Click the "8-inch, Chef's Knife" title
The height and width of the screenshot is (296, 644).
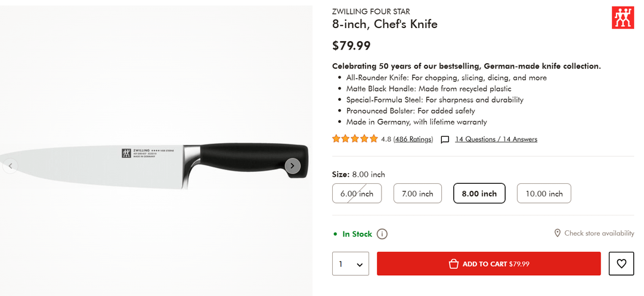pyautogui.click(x=385, y=24)
